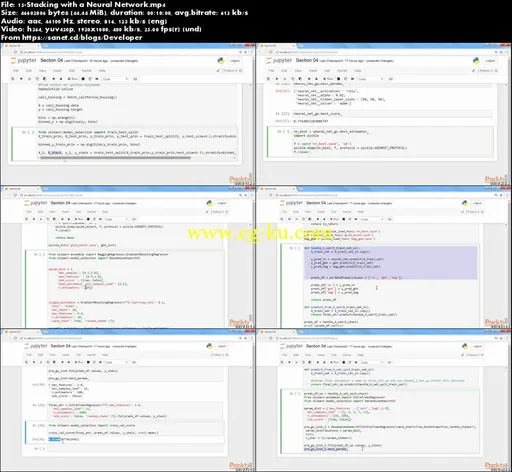
Task: Click the Python logo in bottom-right frame header
Action: tap(465, 346)
